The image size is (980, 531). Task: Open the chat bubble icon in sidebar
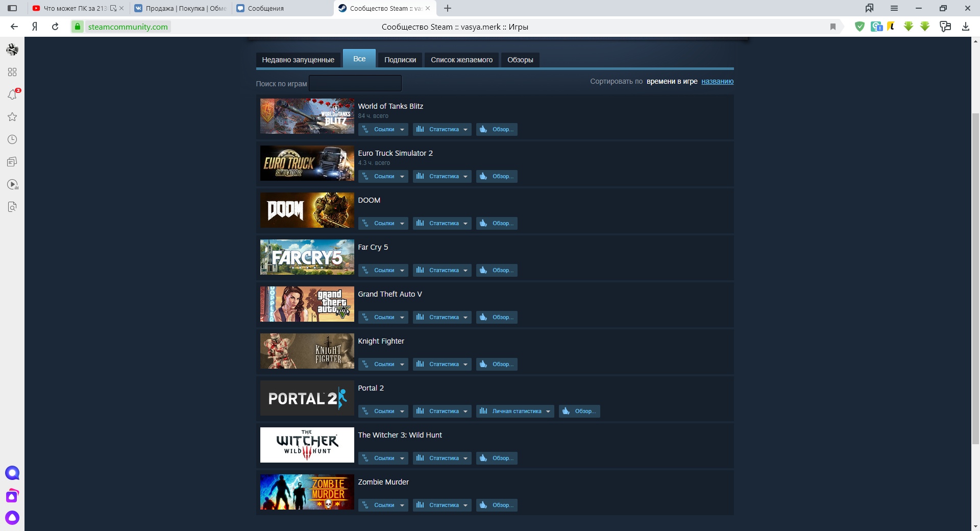coord(12,473)
